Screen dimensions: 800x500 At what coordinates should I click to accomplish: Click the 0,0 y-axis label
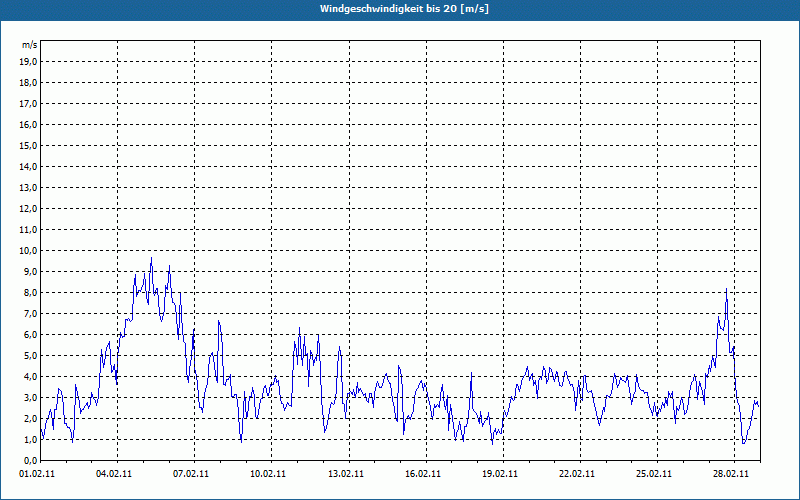pos(31,460)
